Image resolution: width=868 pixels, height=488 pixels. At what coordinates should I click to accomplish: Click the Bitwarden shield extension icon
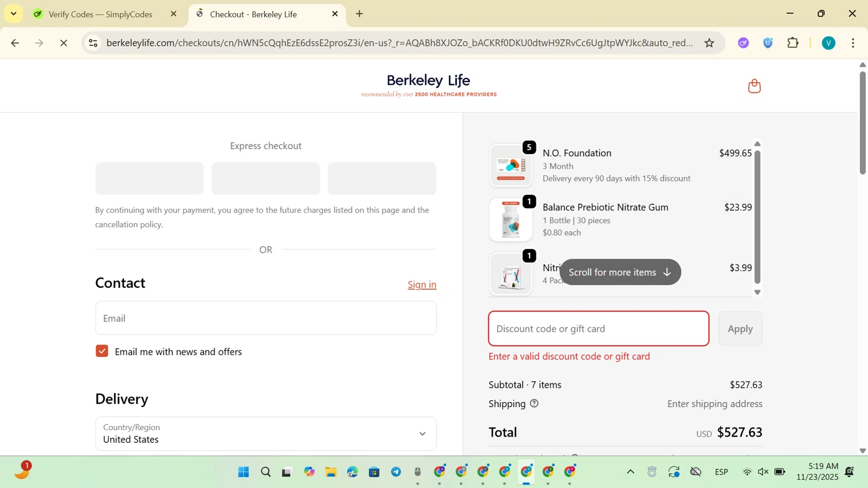coord(768,43)
